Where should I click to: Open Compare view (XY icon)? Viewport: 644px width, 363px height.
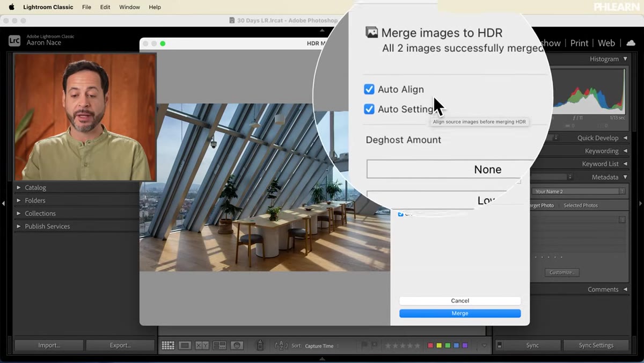point(202,346)
